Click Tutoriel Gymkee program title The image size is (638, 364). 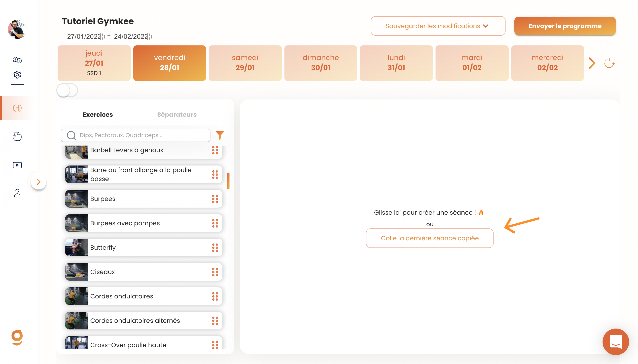(x=98, y=21)
